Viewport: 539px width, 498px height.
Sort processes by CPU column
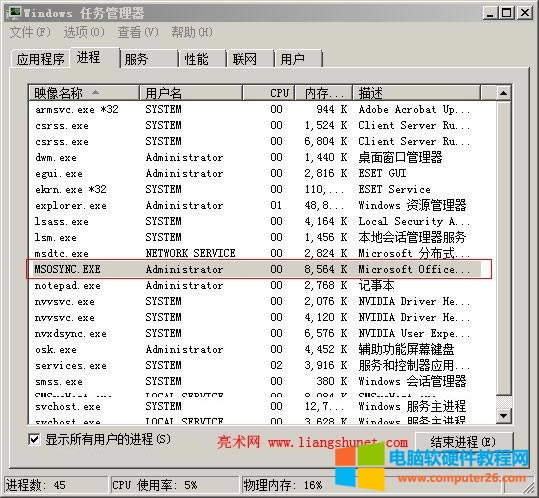point(268,93)
